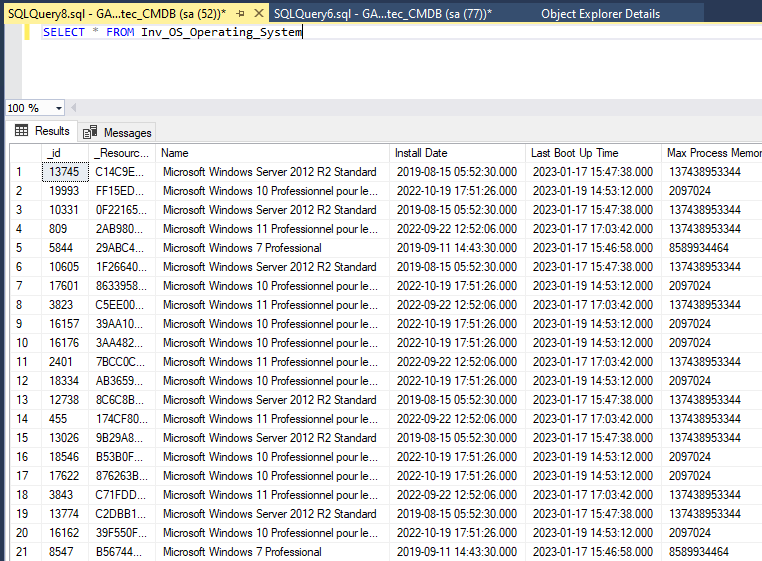Click resource cell 7BCC0C...
Viewport: 762px width, 561px height.
[x=122, y=362]
